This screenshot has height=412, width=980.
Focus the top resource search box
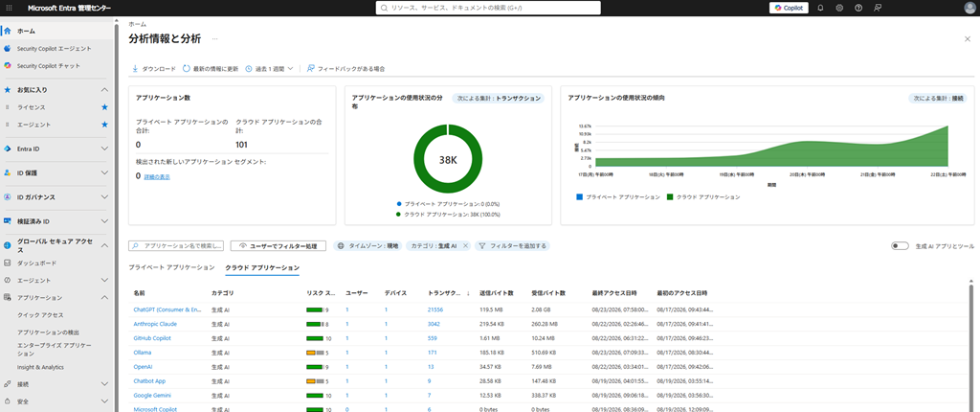pyautogui.click(x=488, y=8)
